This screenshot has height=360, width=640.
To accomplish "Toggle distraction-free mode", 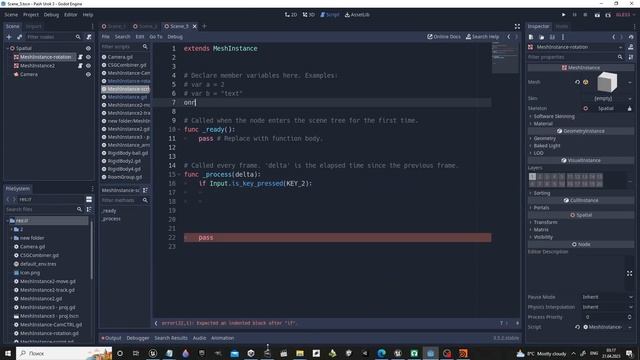I will click(x=517, y=27).
